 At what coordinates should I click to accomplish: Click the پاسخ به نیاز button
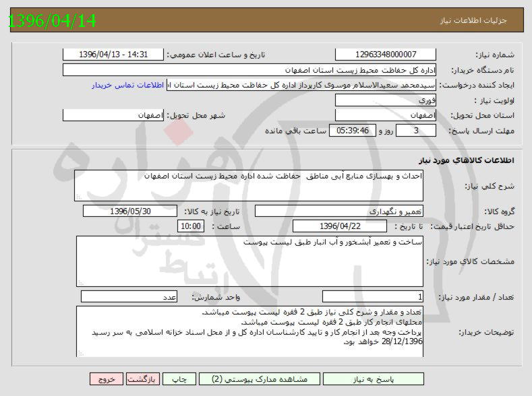374,379
